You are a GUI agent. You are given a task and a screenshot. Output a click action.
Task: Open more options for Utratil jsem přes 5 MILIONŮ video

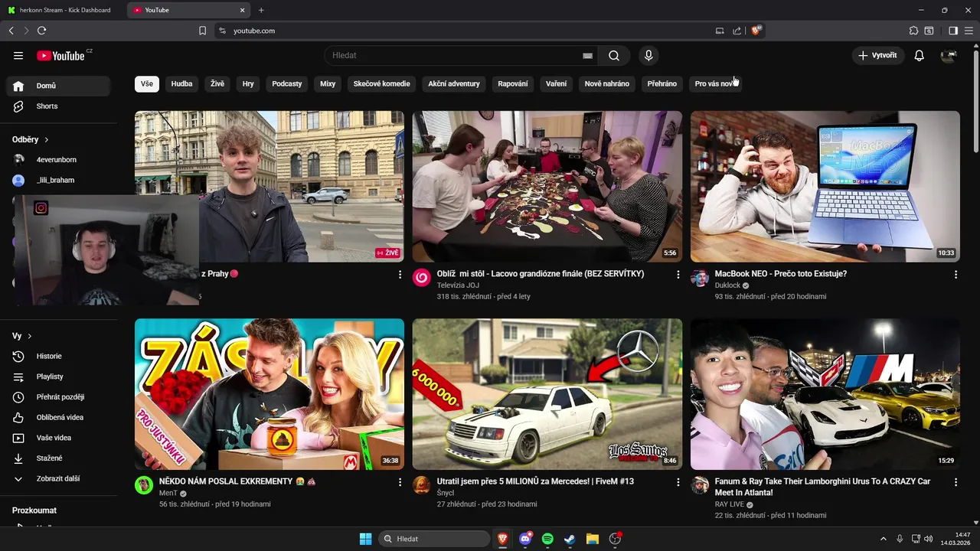678,482
